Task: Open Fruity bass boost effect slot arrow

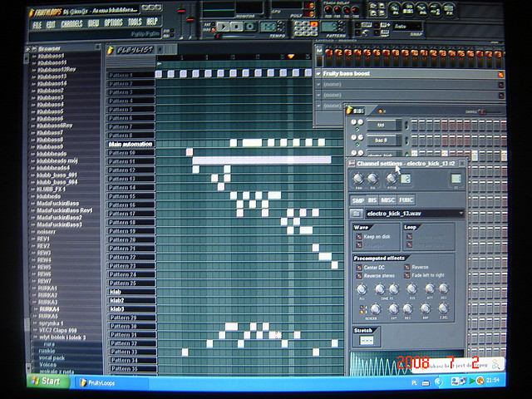Action: coord(318,74)
